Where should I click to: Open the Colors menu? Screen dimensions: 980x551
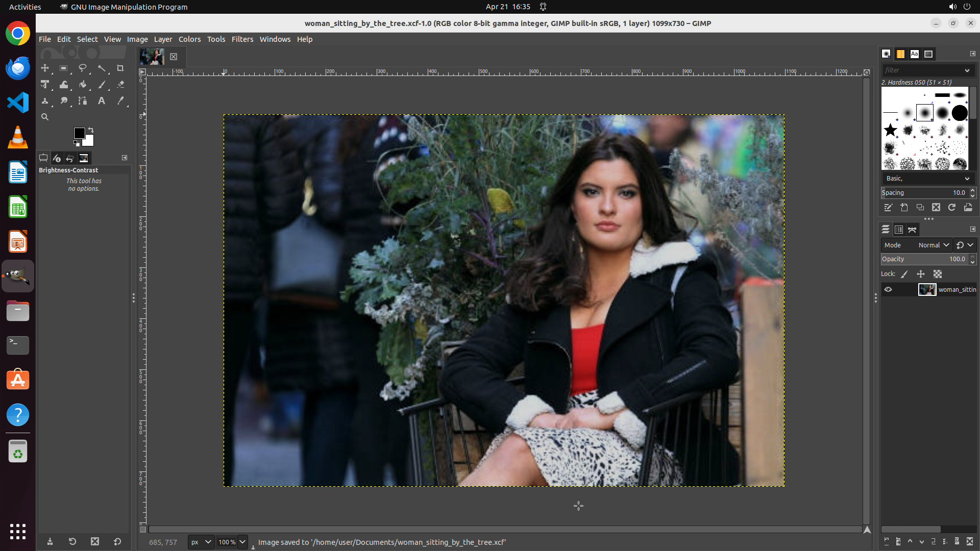click(189, 39)
